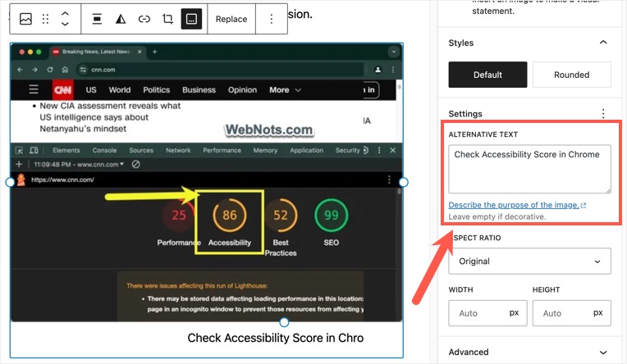The width and height of the screenshot is (627, 364).
Task: Open the block alignment option
Action: (97, 19)
